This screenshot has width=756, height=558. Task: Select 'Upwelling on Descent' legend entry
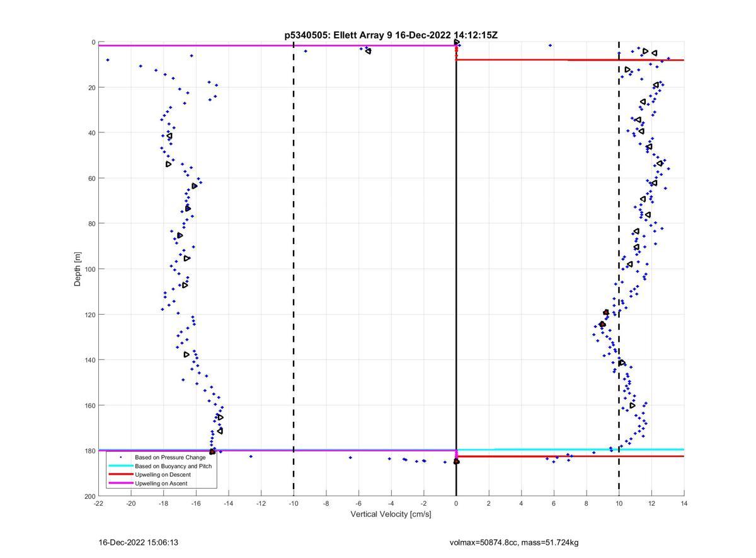[164, 474]
